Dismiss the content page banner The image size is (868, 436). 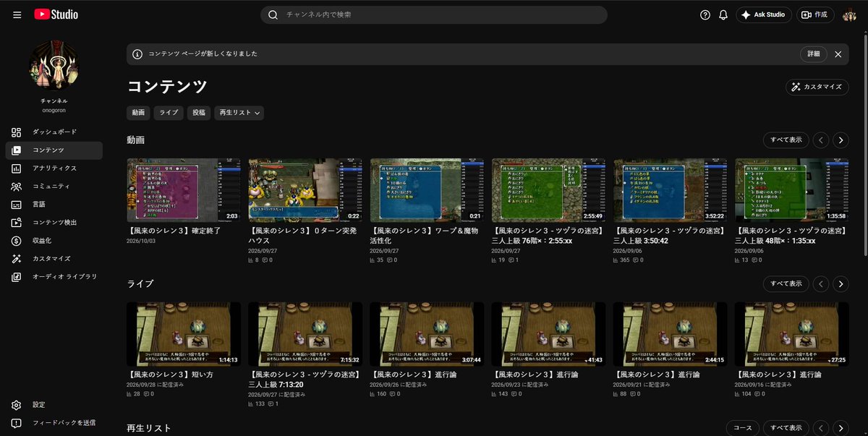tap(838, 54)
